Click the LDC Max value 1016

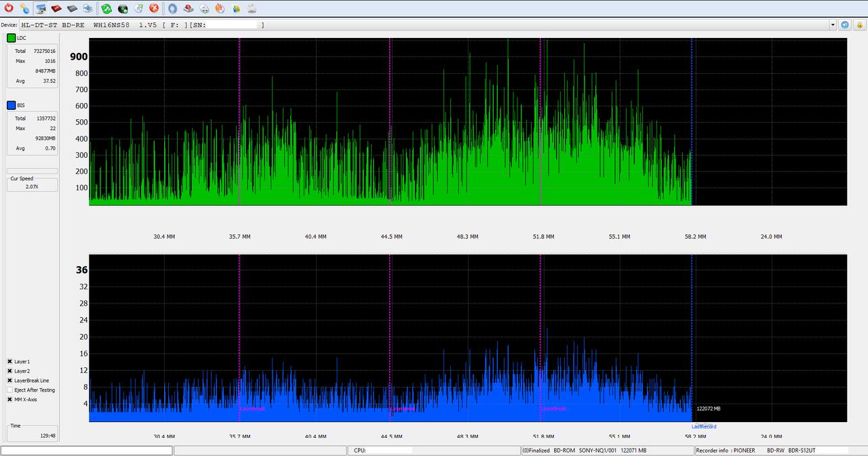tap(49, 61)
